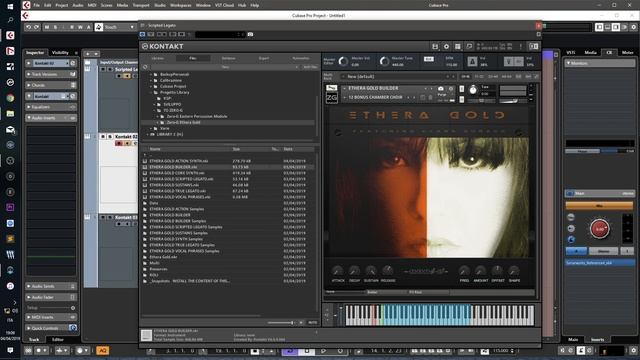This screenshot has height=360, width=640.
Task: Click the info icon in Kontakt instrument header
Action: pos(451,89)
